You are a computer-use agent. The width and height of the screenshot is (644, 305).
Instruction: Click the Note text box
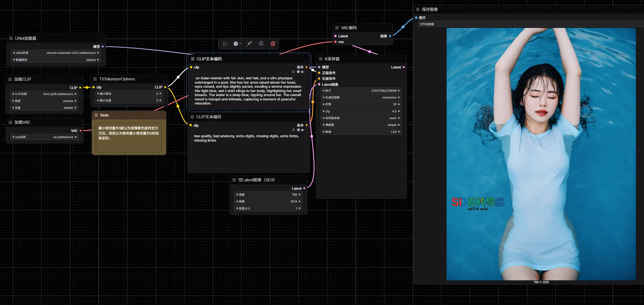click(129, 137)
